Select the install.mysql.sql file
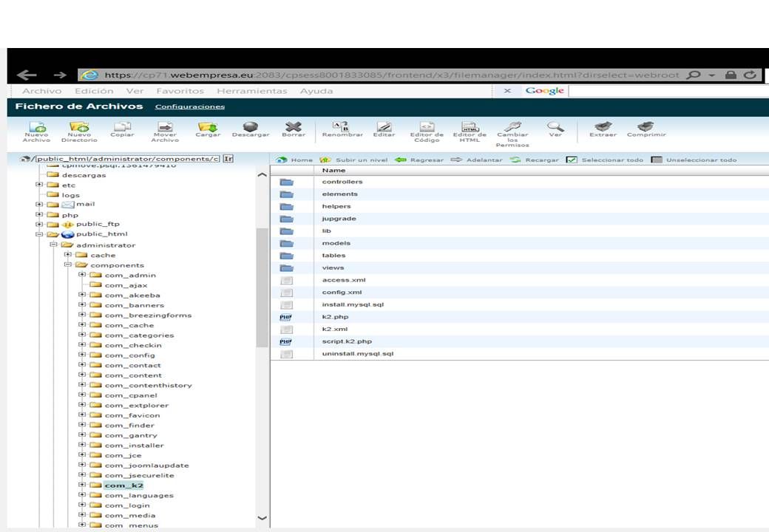The width and height of the screenshot is (769, 532). pyautogui.click(x=353, y=304)
